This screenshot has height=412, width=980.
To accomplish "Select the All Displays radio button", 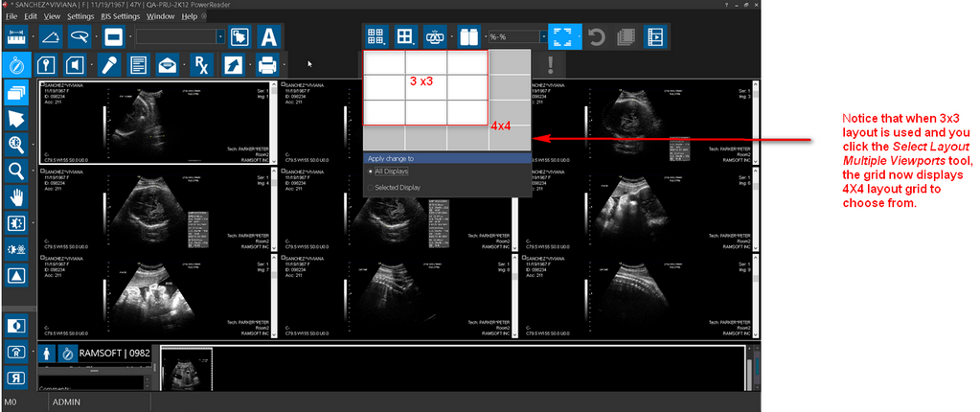I will (372, 171).
